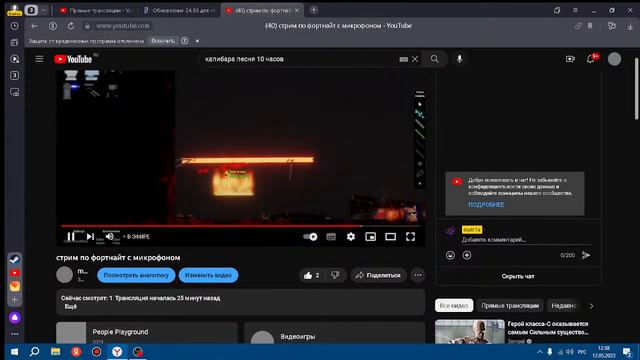Toggle the autoplay switch in player
The width and height of the screenshot is (640, 360).
310,236
